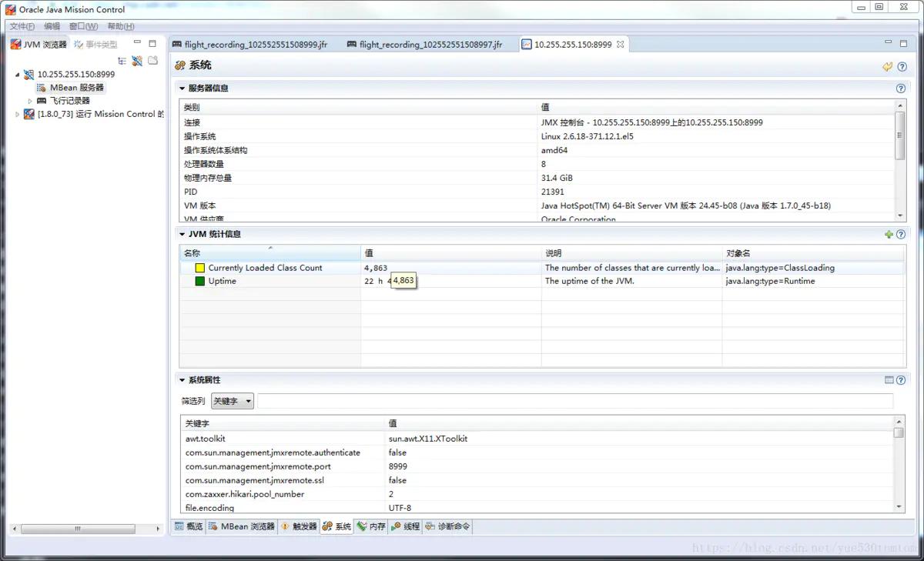Open the 窗口(W) menu

coord(83,26)
